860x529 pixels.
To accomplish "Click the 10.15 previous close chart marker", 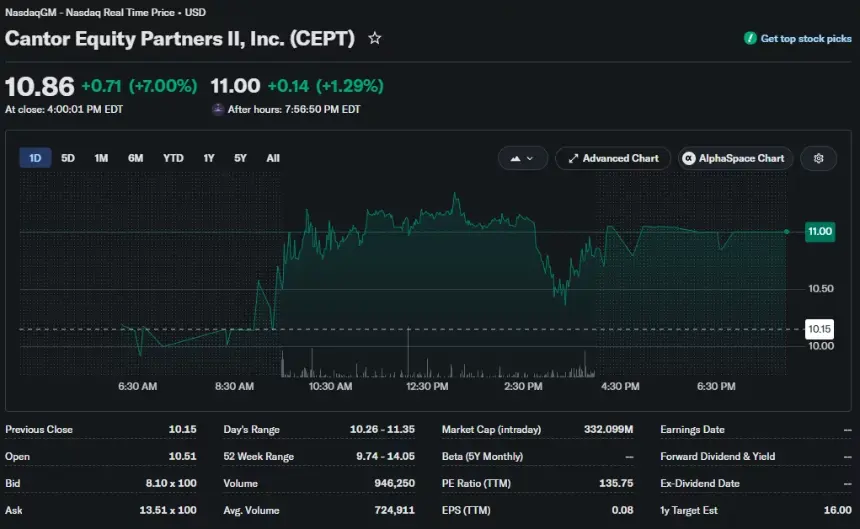I will 819,329.
